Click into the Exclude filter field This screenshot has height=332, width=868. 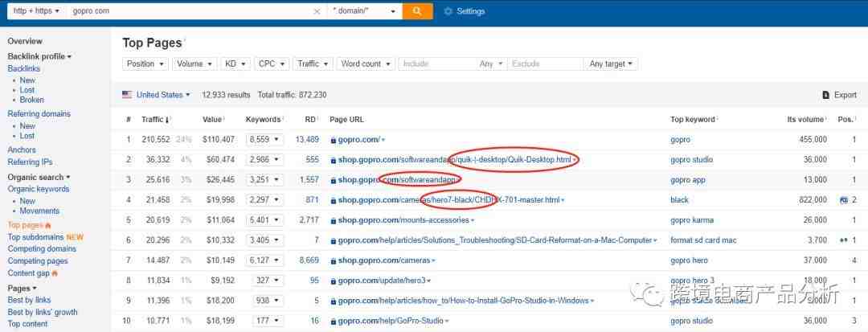(545, 64)
